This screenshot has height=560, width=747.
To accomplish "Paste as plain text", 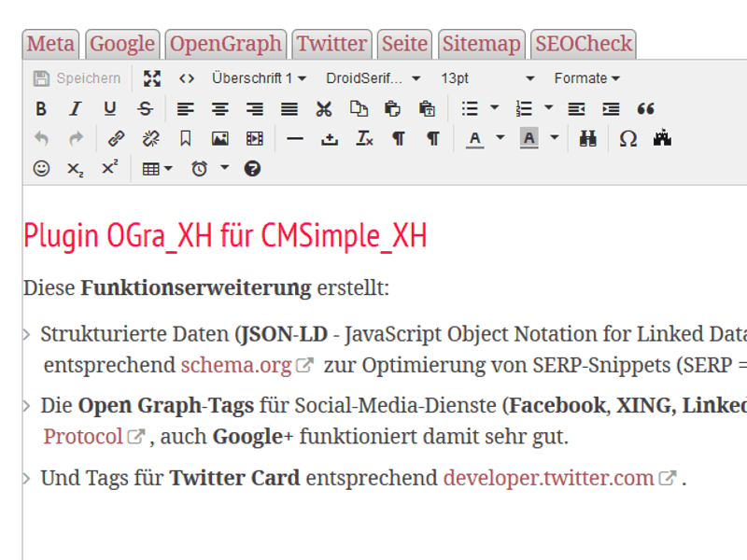I will pos(428,109).
